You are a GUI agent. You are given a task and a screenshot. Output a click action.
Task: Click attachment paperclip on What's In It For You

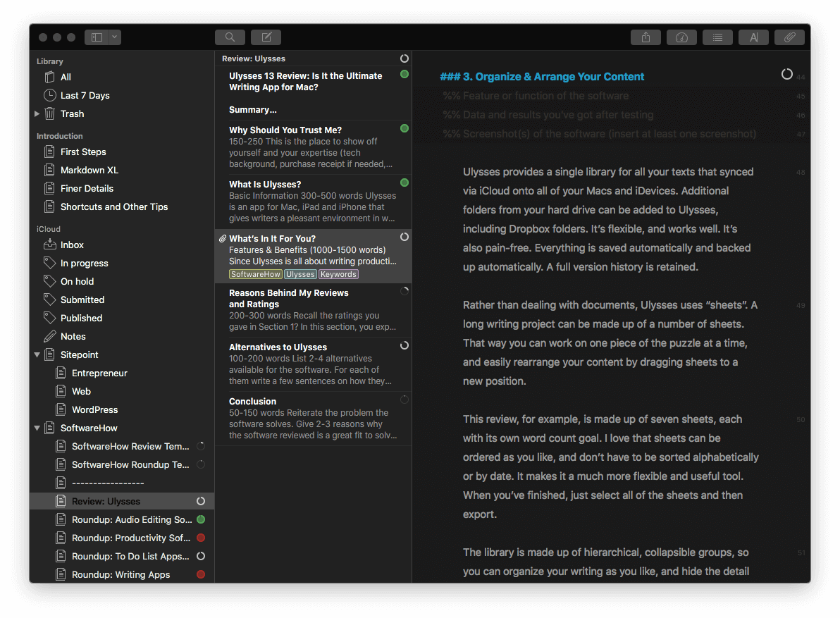[x=222, y=238]
